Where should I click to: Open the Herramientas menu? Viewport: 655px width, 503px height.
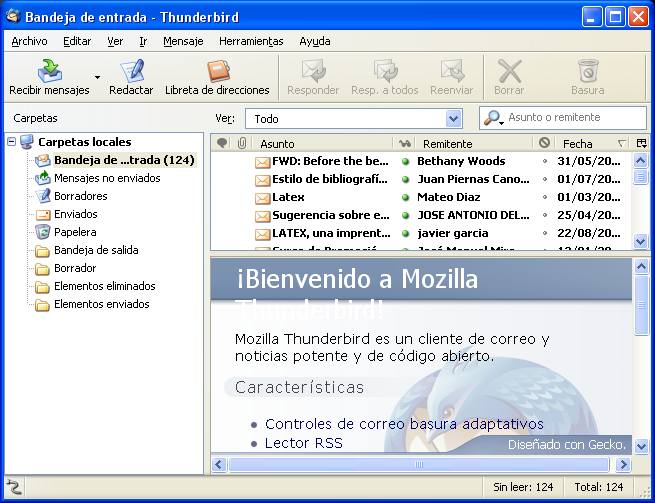pyautogui.click(x=251, y=41)
